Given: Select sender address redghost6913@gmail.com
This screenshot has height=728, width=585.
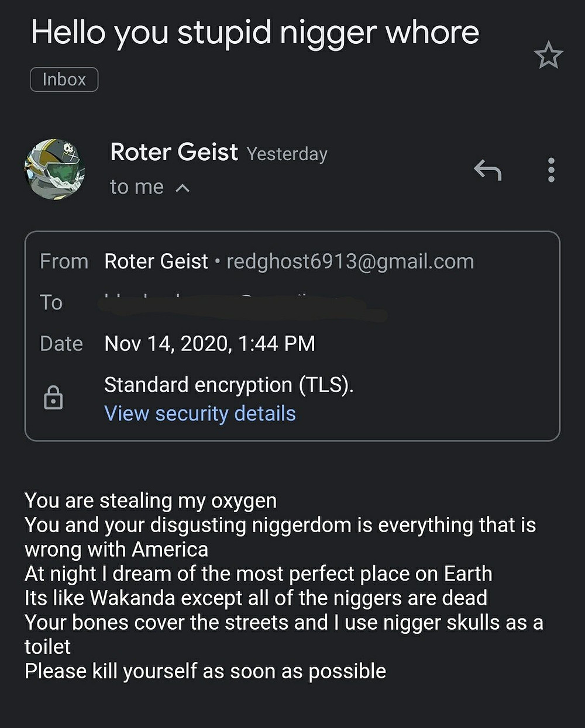Looking at the screenshot, I should click(x=350, y=261).
